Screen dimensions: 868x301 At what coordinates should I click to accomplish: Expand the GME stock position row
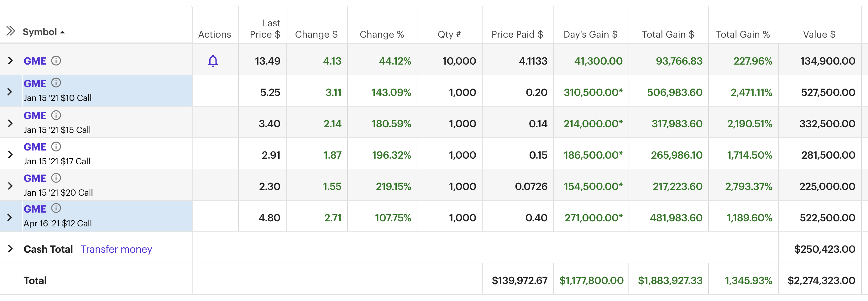pyautogui.click(x=10, y=61)
